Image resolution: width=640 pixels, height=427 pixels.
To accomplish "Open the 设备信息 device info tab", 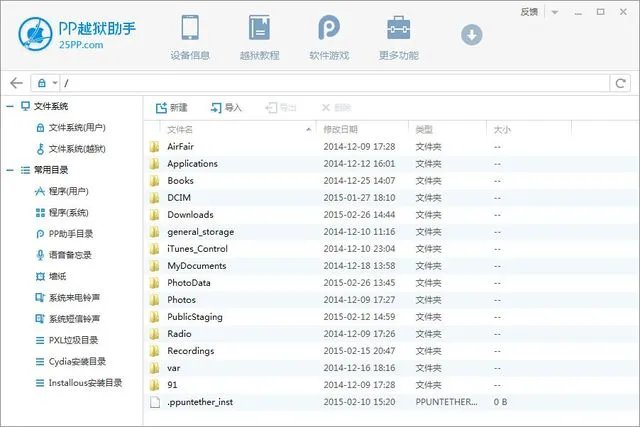I will pos(190,38).
